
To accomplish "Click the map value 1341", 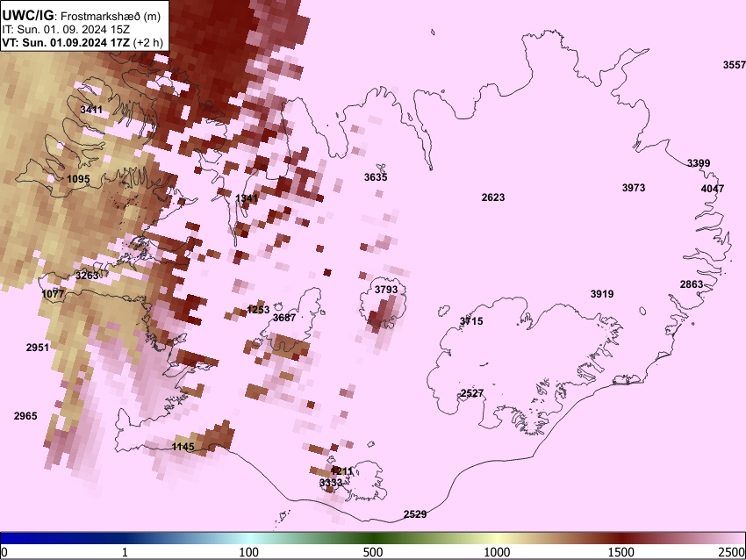I will (247, 197).
